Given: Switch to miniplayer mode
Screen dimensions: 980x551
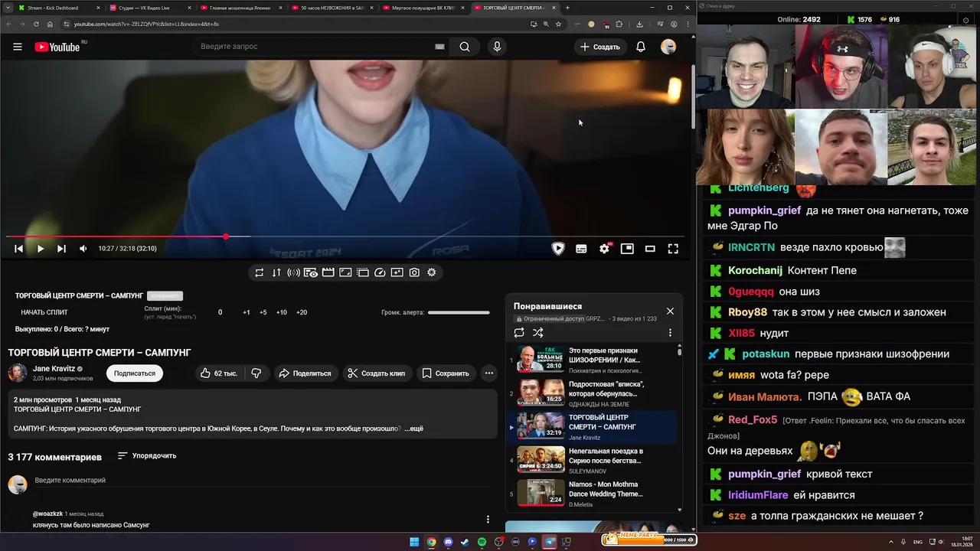Looking at the screenshot, I should [627, 249].
